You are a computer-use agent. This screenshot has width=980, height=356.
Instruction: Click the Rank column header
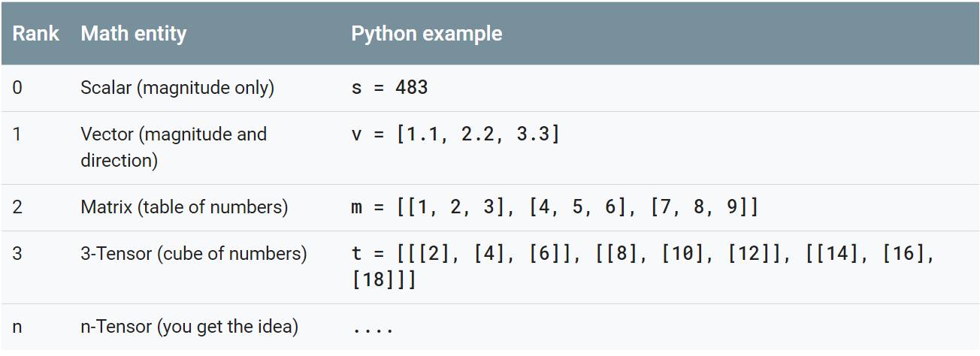point(35,34)
